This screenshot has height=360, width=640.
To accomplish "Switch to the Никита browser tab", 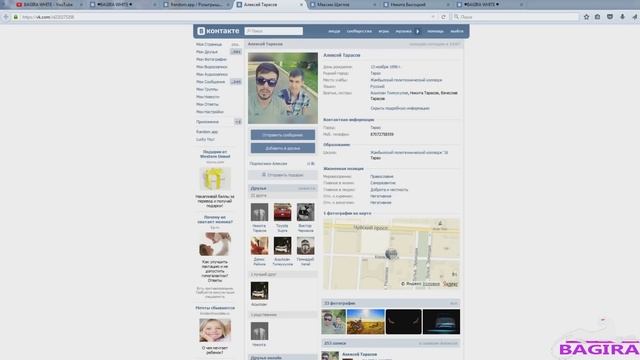I will (416, 4).
